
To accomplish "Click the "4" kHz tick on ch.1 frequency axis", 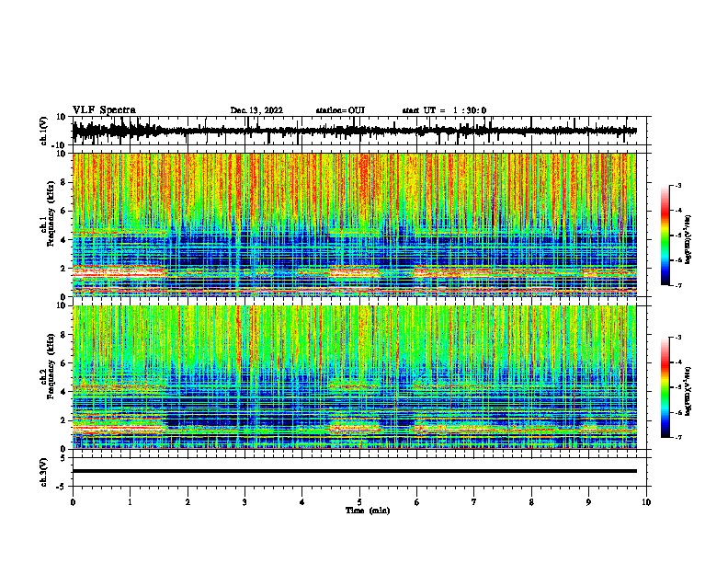I will (63, 240).
